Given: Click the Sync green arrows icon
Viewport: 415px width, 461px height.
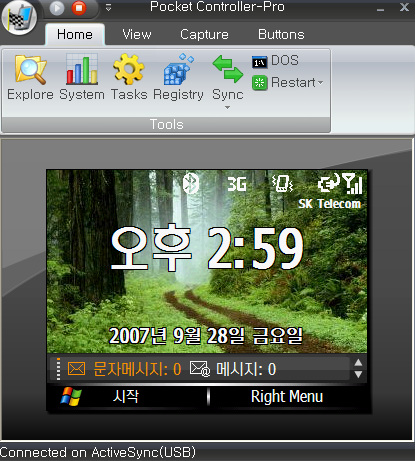Looking at the screenshot, I should (228, 69).
